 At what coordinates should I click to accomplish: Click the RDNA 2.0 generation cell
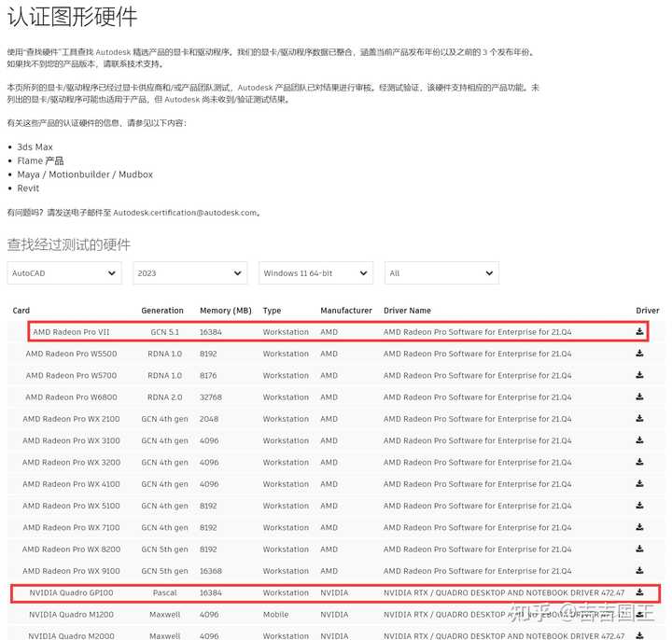pos(164,397)
